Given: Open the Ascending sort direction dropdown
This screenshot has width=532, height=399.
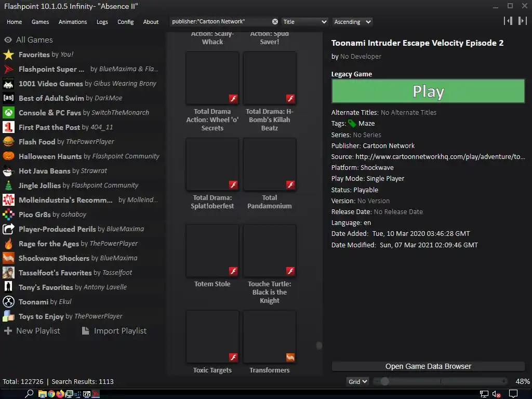Looking at the screenshot, I should [x=352, y=22].
